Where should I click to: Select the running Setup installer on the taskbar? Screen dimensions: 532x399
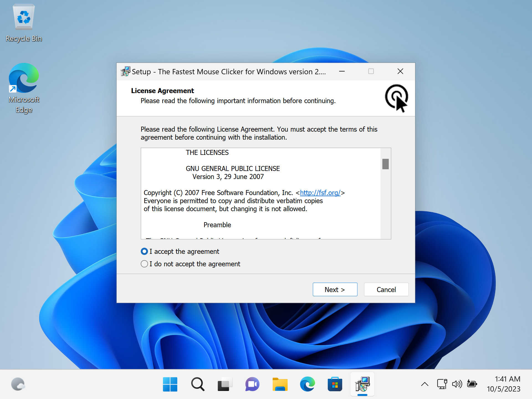[x=362, y=384]
